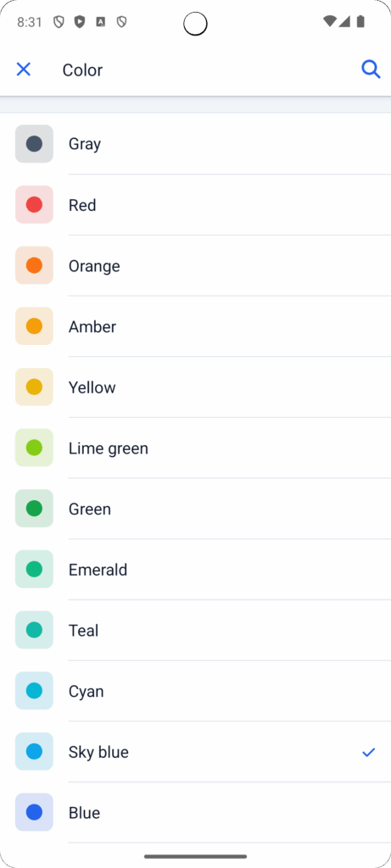Tap the Wi-Fi signal status icon
The image size is (391, 868).
(330, 21)
